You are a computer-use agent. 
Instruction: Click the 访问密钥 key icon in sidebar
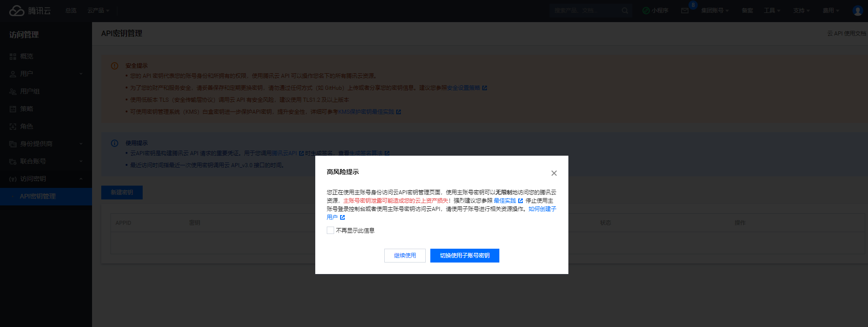[x=13, y=179]
